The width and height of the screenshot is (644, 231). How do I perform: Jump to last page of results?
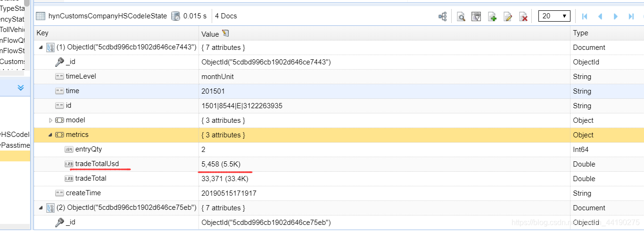(631, 16)
